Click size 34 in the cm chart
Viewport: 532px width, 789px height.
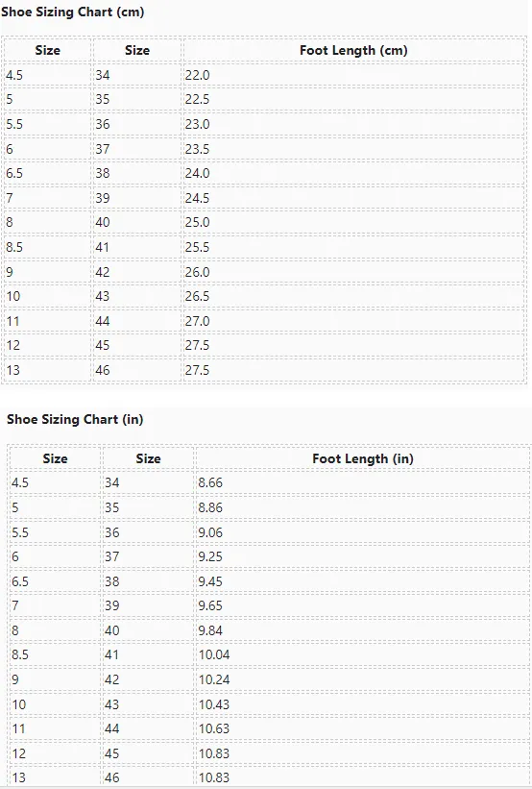pos(136,75)
